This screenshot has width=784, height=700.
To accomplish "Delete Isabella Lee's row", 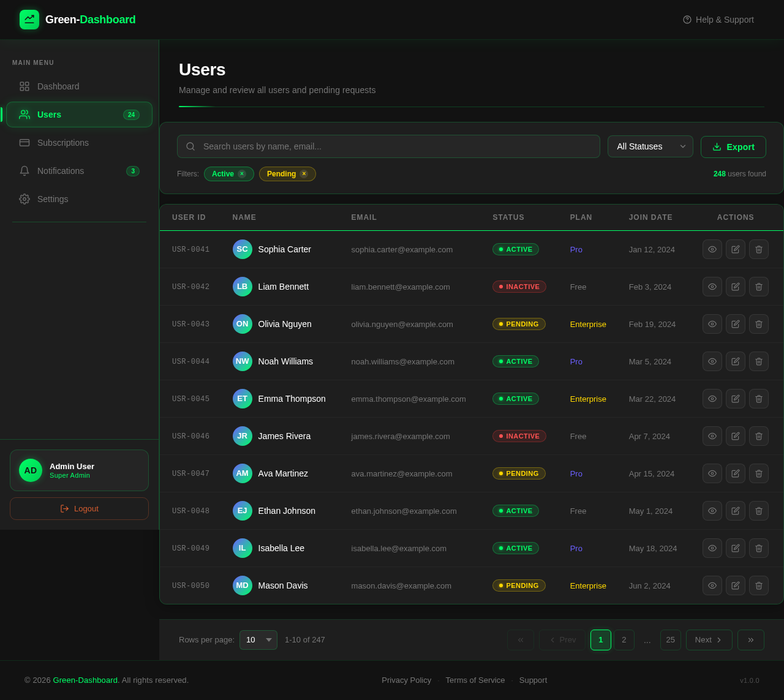I will click(759, 548).
